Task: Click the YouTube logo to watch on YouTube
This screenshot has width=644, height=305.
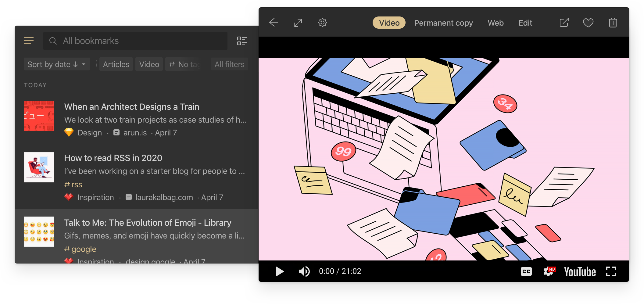Action: [580, 271]
